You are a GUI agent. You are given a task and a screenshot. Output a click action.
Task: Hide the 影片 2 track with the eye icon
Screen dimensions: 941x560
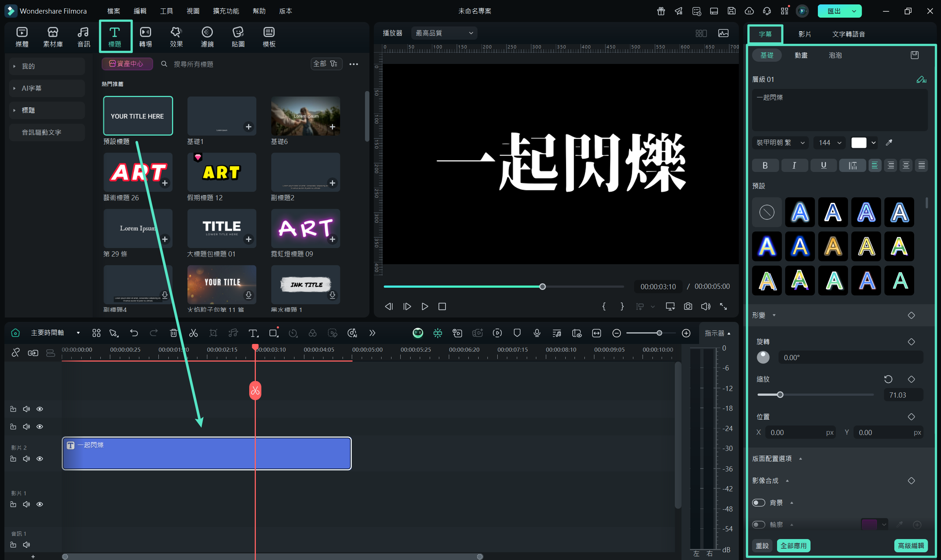[40, 459]
